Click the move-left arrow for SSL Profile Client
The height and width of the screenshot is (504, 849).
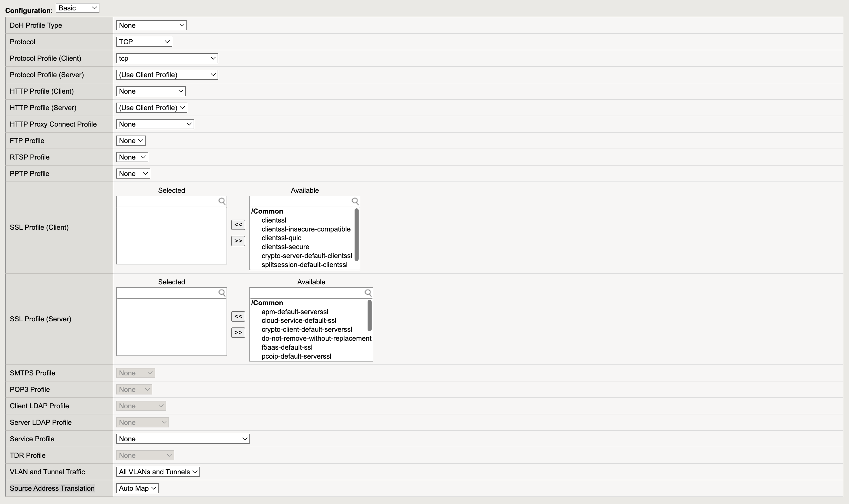(238, 224)
